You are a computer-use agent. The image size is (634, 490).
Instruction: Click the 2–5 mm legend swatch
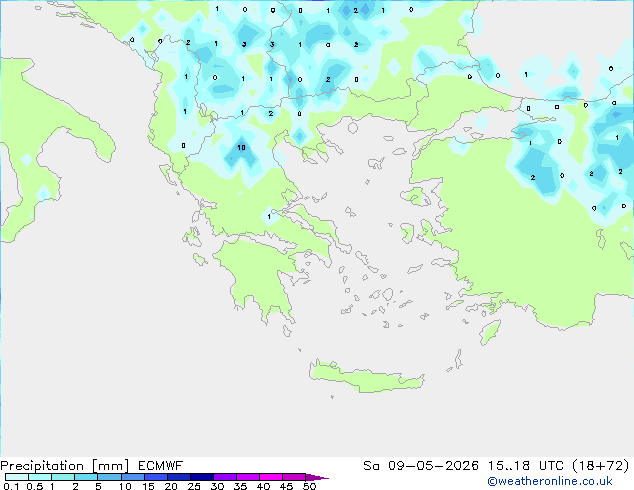[x=86, y=477]
